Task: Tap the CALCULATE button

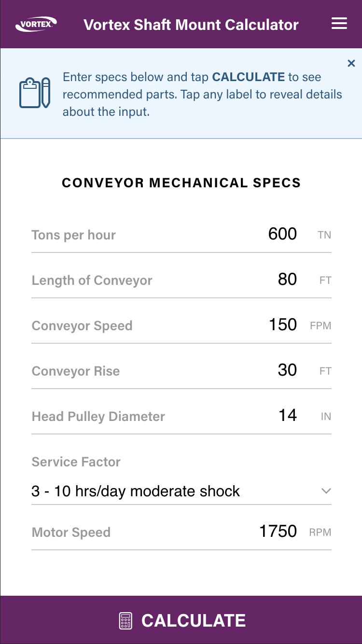Action: [x=181, y=620]
